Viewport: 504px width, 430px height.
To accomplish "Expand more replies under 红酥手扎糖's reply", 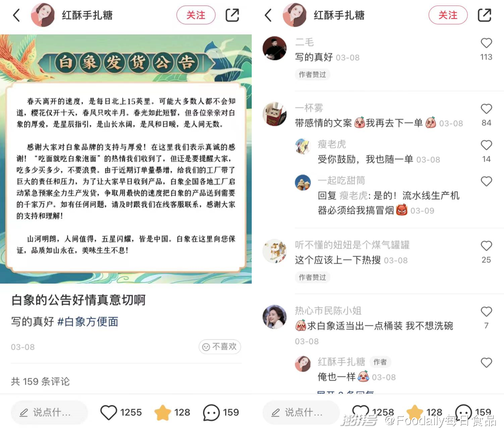I will click(345, 392).
